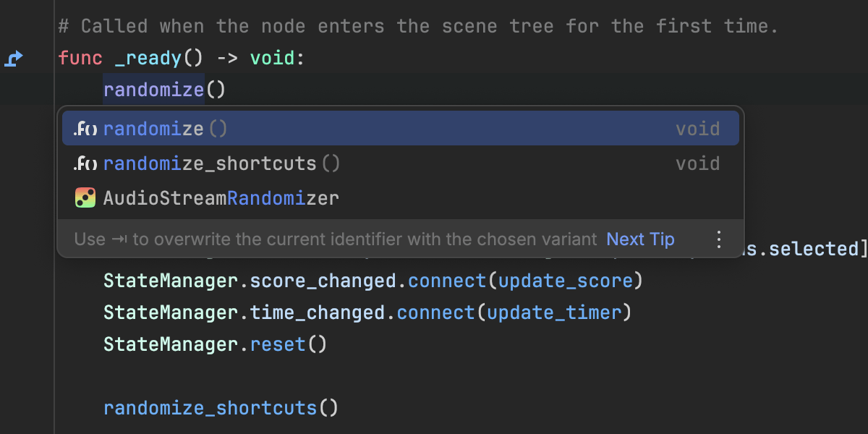Click function icon of randomize_shortcuts suggestion
This screenshot has width=868, height=434.
pyautogui.click(x=85, y=163)
